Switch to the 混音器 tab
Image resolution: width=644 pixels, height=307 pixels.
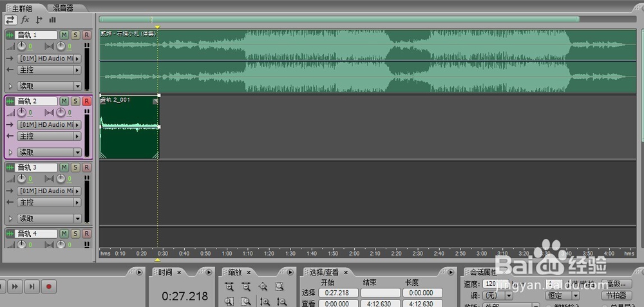pos(63,8)
